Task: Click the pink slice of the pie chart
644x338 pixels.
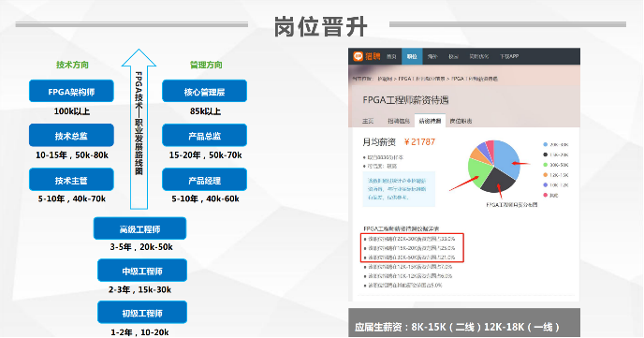Action: [x=490, y=146]
